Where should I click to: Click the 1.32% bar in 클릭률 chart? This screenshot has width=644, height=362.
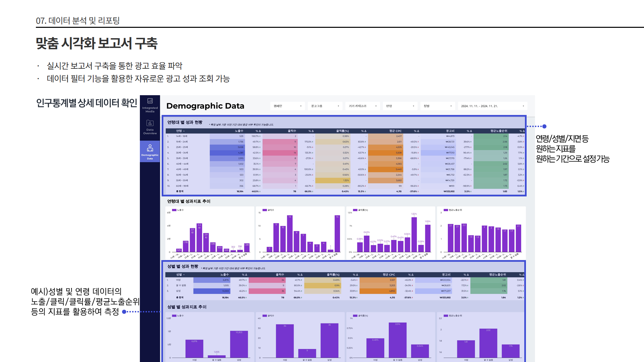[x=414, y=235]
